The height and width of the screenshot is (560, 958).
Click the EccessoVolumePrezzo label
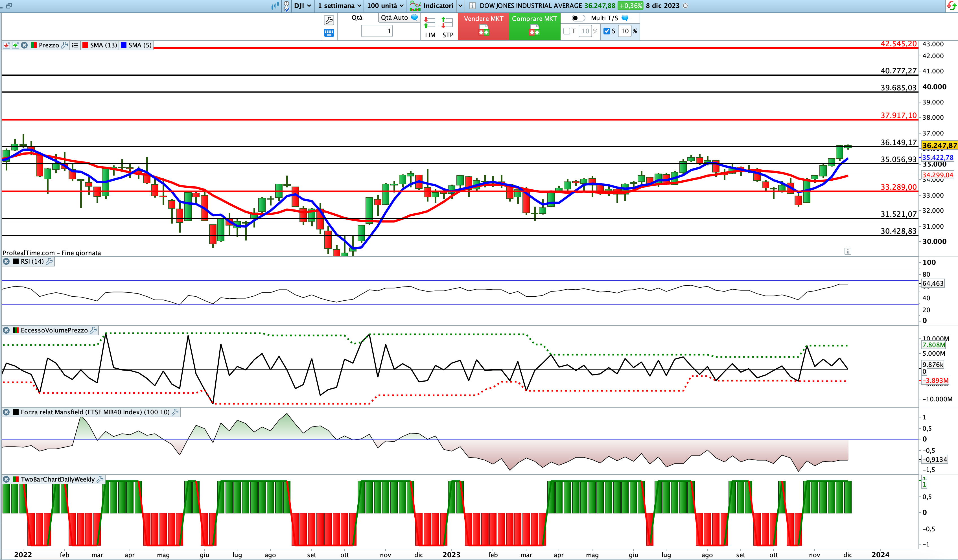click(54, 330)
